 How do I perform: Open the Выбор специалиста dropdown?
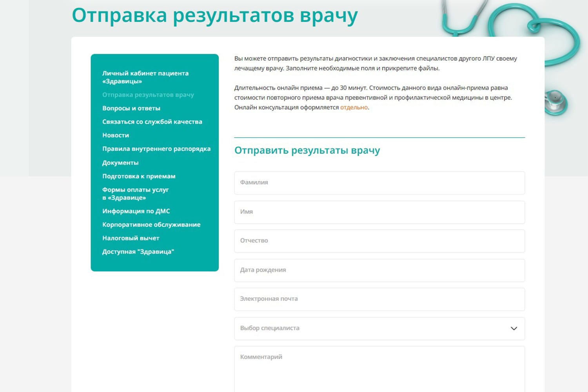(379, 328)
